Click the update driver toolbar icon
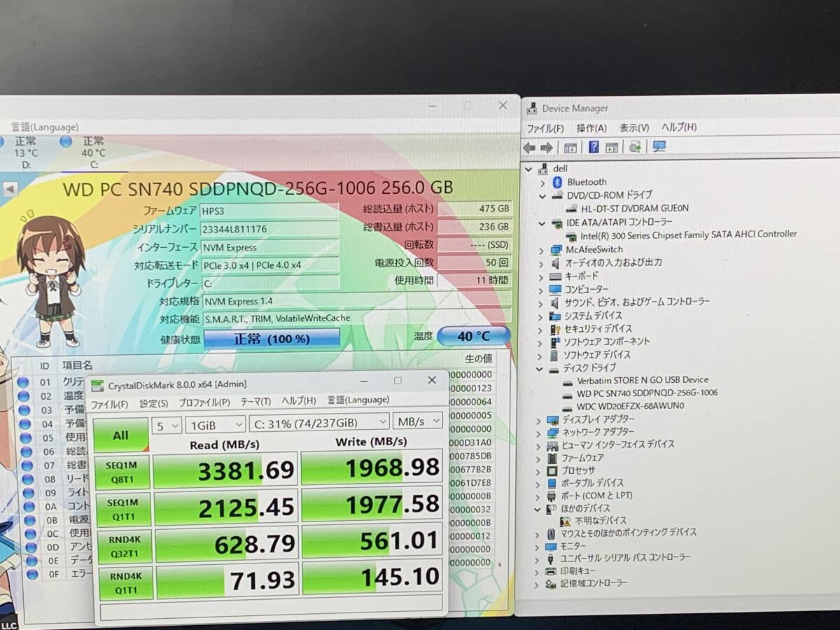 636,146
